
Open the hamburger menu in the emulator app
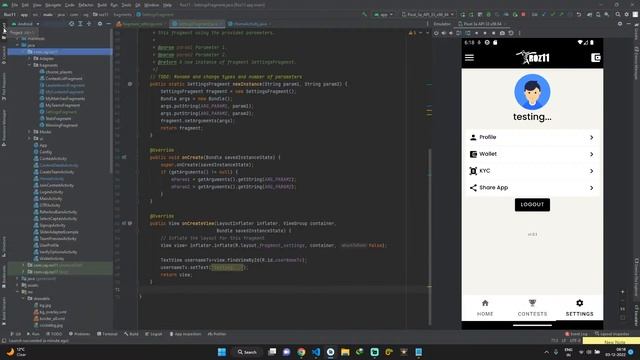pos(469,58)
